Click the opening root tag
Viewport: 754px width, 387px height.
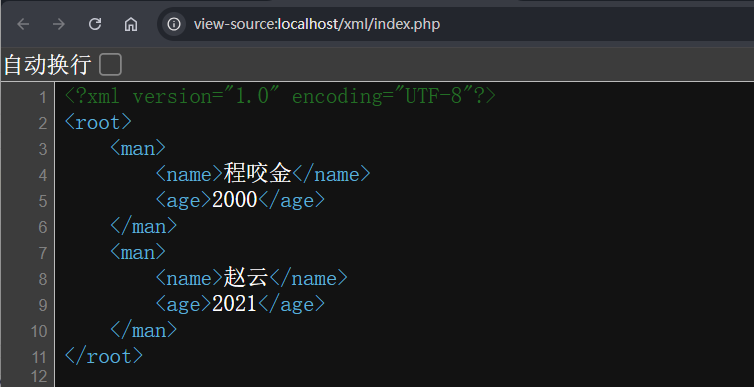98,122
